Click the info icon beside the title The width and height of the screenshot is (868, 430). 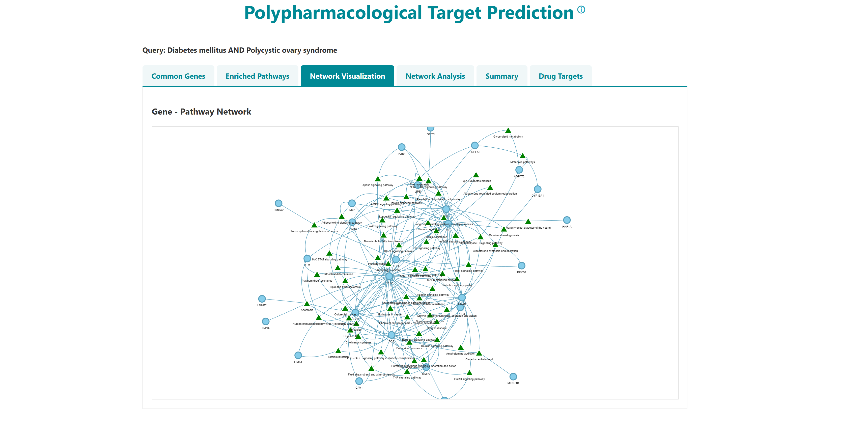[x=581, y=9]
